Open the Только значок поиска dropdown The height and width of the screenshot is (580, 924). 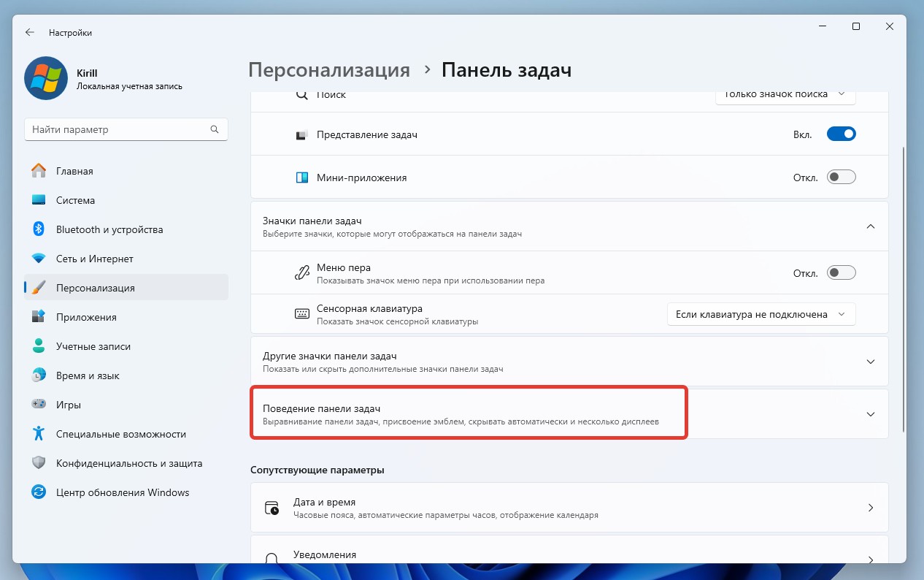[785, 94]
